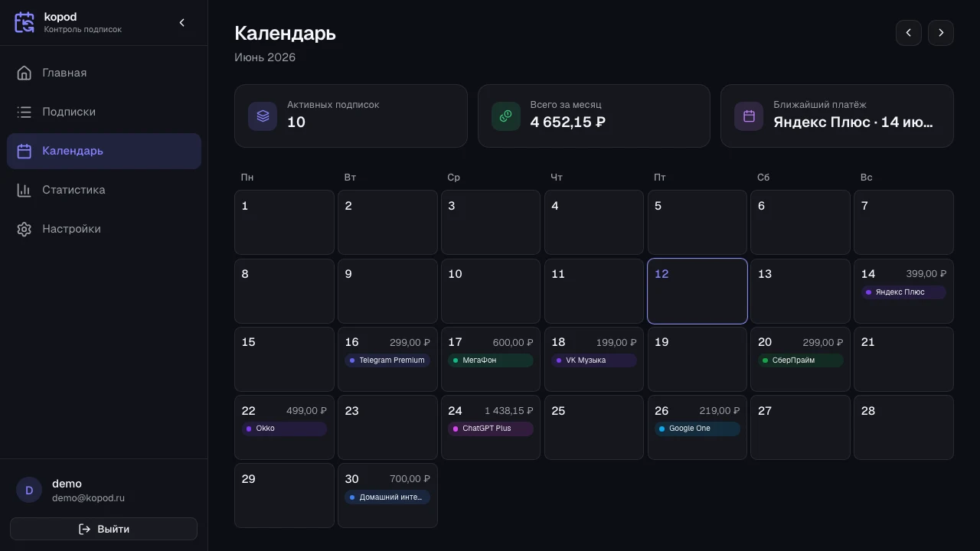Select calendar day 1 cell
Image resolution: width=980 pixels, height=551 pixels.
point(284,222)
